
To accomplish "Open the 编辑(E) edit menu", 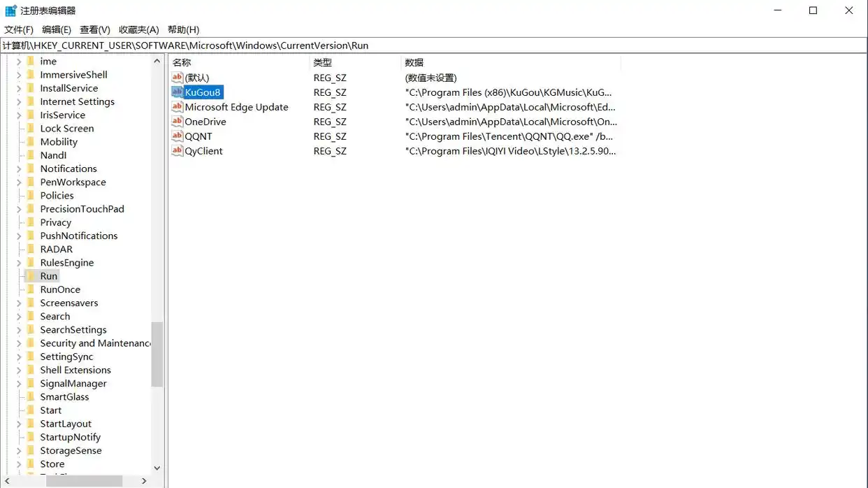I will coord(57,29).
